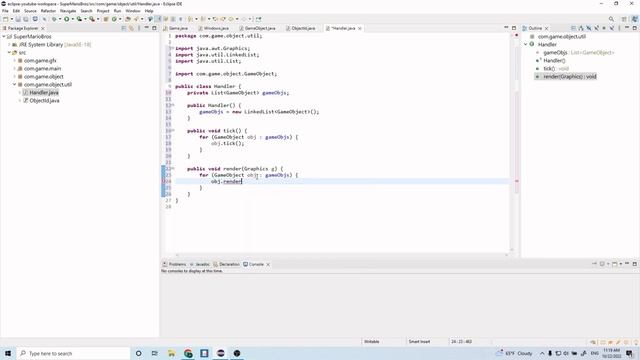This screenshot has height=360, width=640.
Task: Expand the com.game.main package
Action: 14,69
